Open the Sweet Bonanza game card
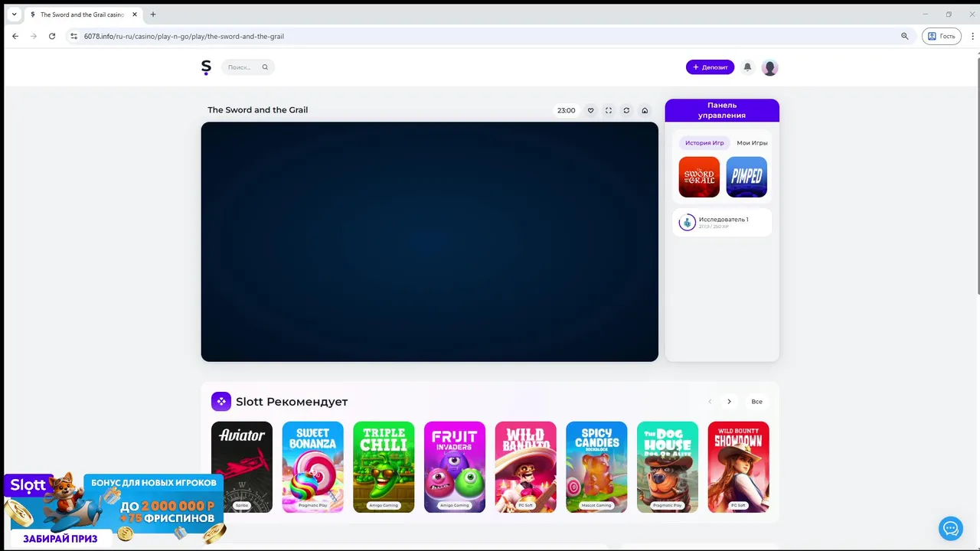Image resolution: width=980 pixels, height=551 pixels. tap(312, 467)
